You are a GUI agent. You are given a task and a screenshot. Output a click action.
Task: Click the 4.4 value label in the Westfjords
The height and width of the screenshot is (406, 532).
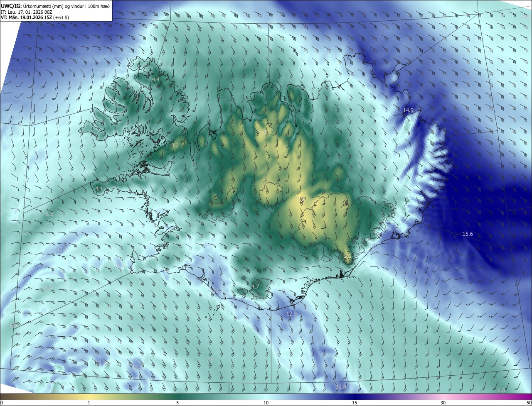[x=156, y=79]
